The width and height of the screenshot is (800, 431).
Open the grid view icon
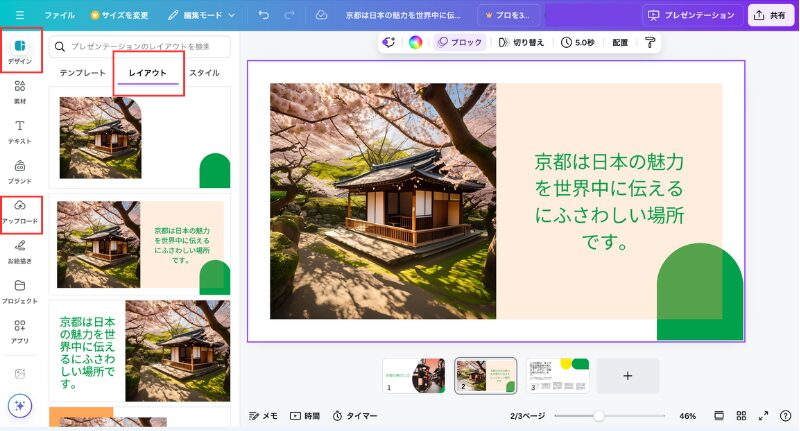[x=741, y=416]
